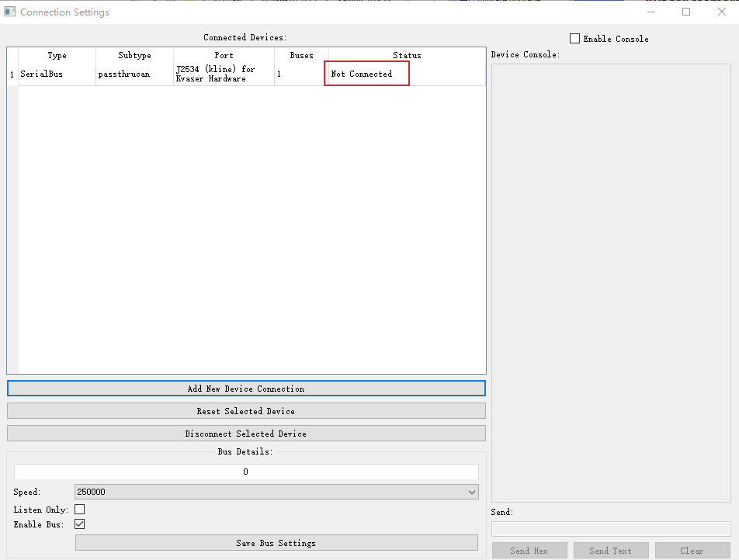Click the Subtype column header
This screenshot has width=739, height=560.
tap(135, 55)
